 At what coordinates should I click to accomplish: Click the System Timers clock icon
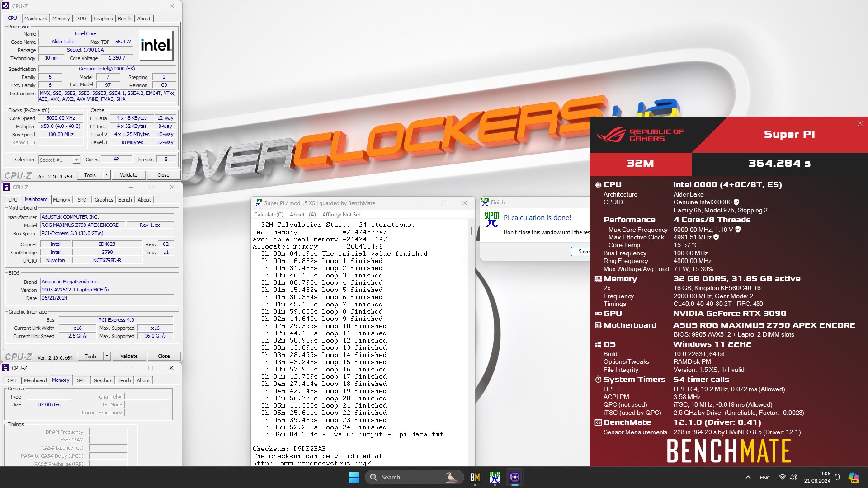pyautogui.click(x=598, y=380)
